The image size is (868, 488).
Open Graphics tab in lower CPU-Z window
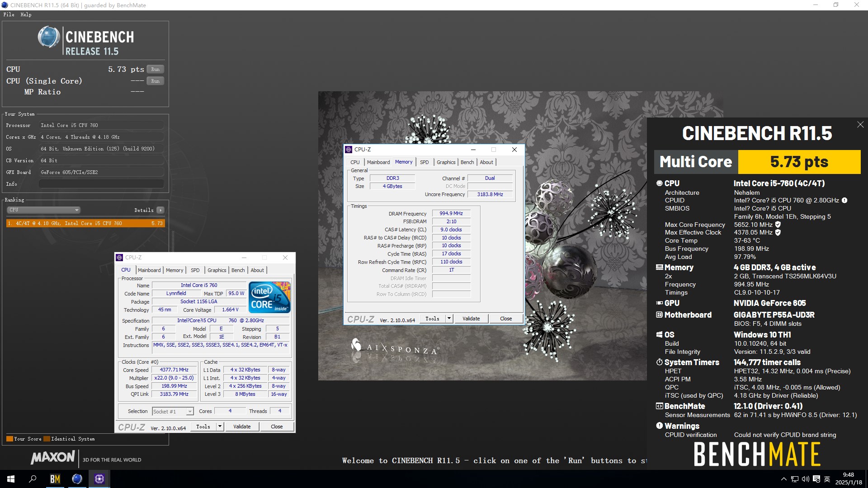[x=217, y=270]
